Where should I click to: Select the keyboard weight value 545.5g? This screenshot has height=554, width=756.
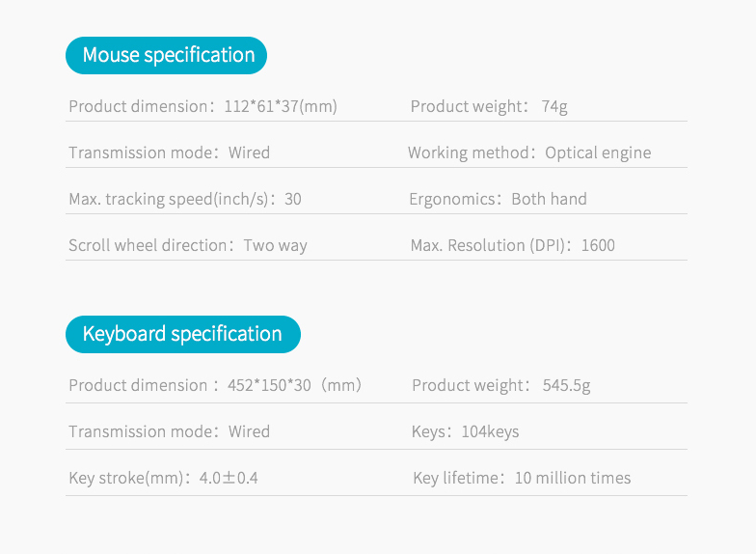[x=566, y=385]
